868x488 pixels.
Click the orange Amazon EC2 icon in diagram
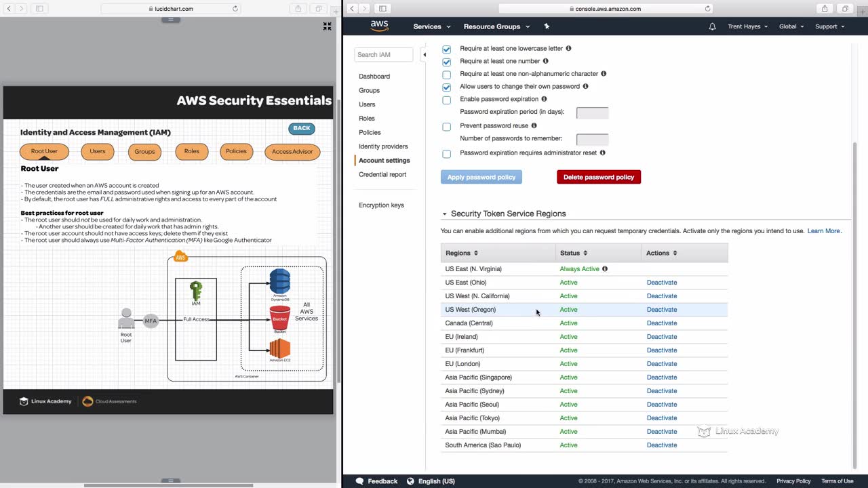(x=279, y=349)
